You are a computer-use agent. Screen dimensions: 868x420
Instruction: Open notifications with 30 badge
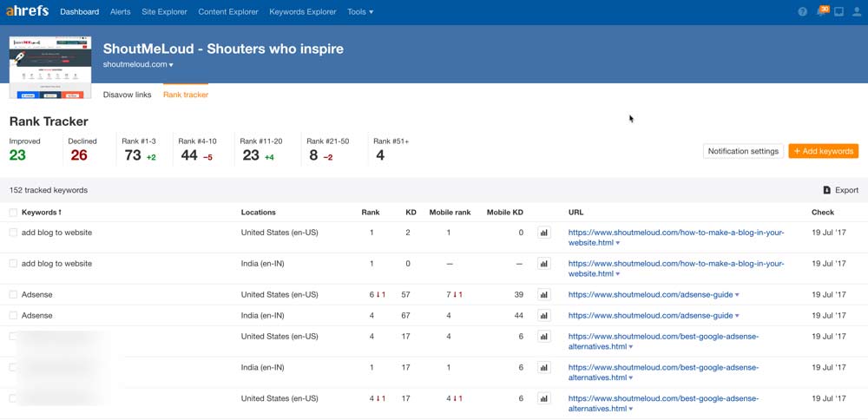(822, 11)
